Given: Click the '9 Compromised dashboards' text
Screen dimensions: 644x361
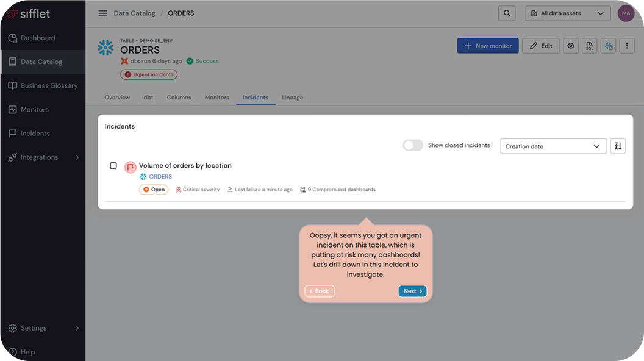Looking at the screenshot, I should [342, 189].
